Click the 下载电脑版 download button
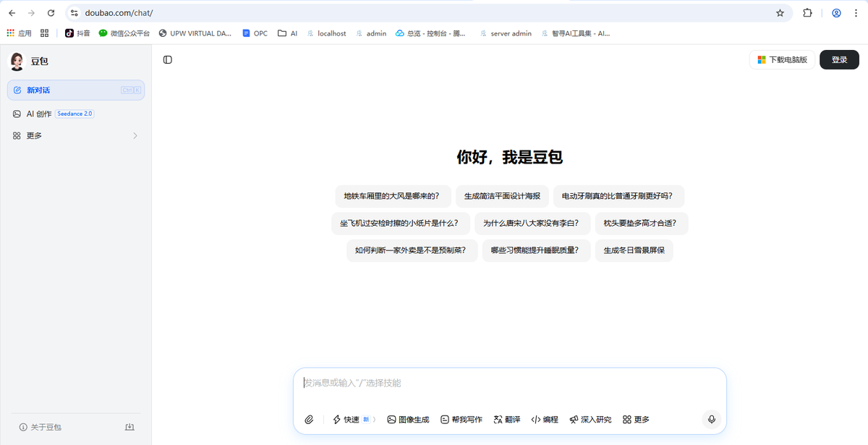Image resolution: width=868 pixels, height=445 pixels. coord(782,59)
